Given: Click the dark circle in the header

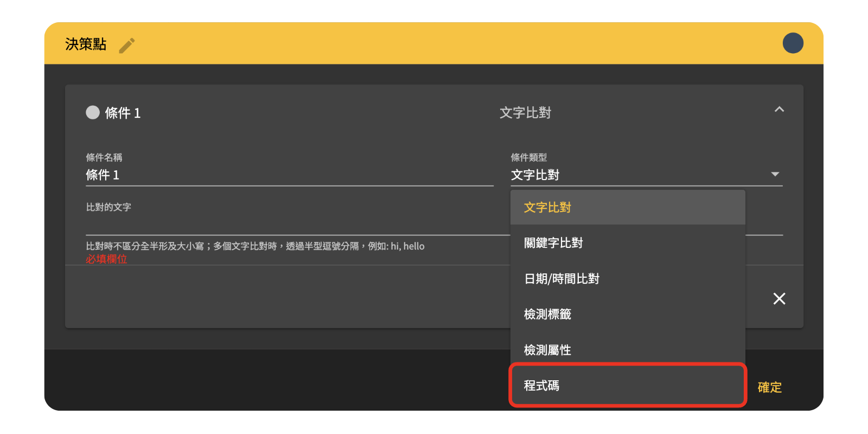Looking at the screenshot, I should click(x=793, y=43).
